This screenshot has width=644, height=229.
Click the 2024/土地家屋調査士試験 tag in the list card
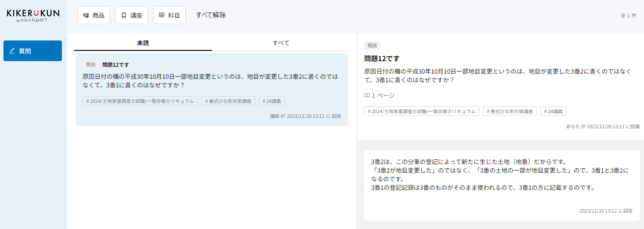pos(140,101)
